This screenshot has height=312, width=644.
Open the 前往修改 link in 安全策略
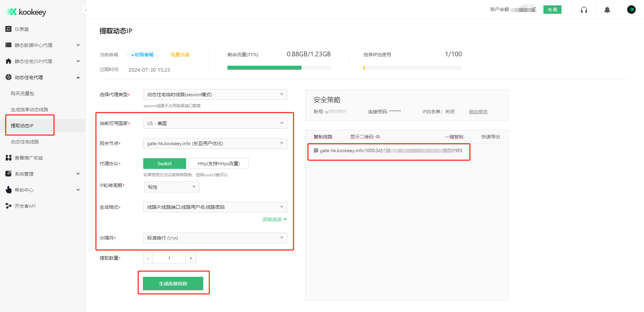[478, 112]
